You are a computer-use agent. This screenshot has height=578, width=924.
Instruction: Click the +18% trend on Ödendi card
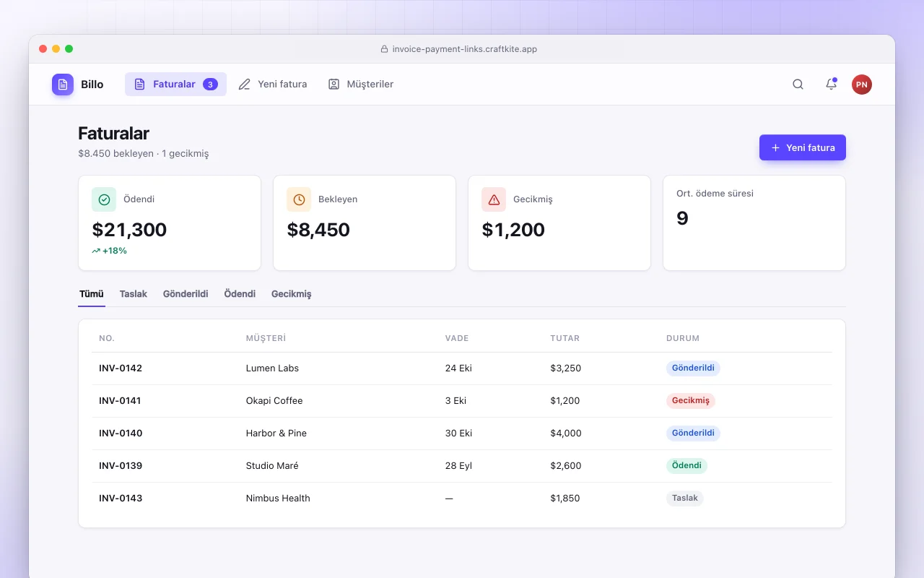click(x=110, y=251)
